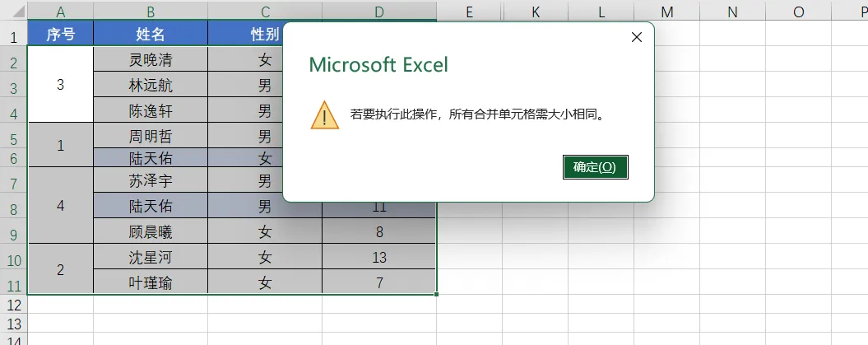The width and height of the screenshot is (868, 345).
Task: Select 陆天佑 cell in row 6
Action: (x=151, y=158)
